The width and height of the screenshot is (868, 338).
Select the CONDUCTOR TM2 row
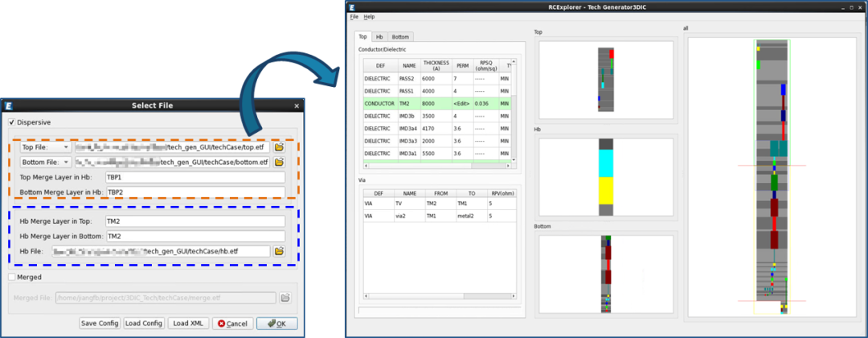[436, 104]
